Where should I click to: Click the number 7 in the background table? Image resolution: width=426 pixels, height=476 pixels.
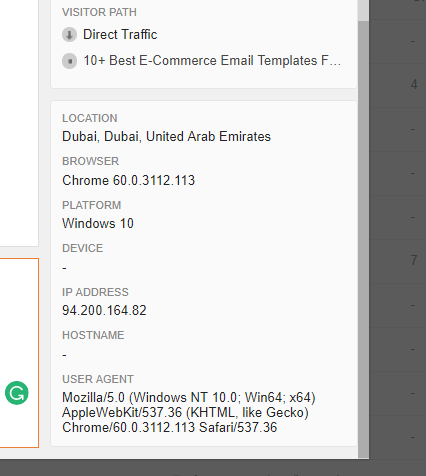[x=414, y=260]
